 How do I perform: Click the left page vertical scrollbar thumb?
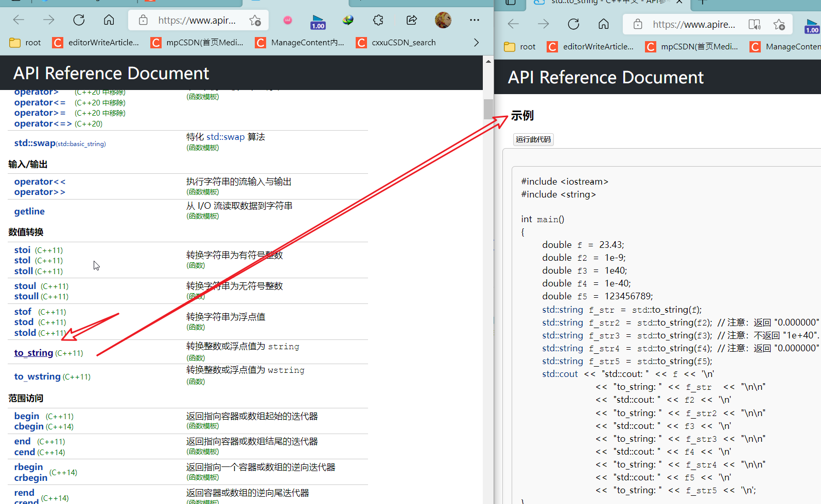488,109
